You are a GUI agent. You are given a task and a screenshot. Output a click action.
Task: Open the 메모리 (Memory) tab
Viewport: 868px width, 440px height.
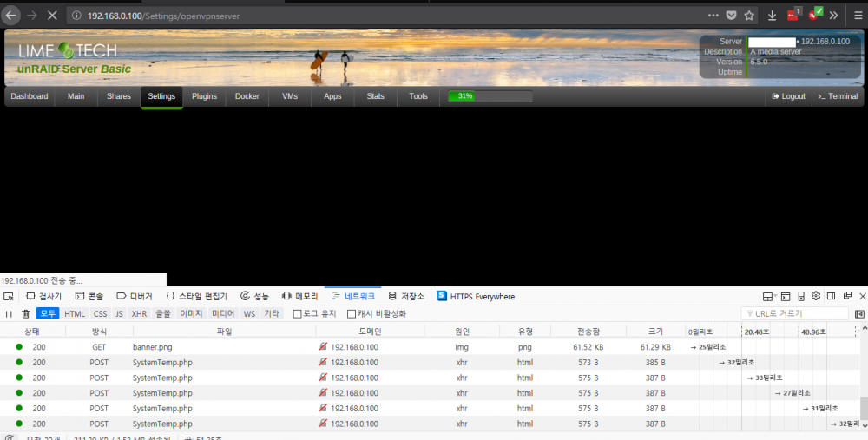[299, 297]
